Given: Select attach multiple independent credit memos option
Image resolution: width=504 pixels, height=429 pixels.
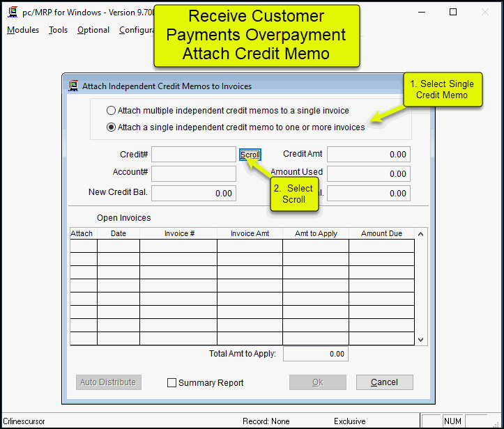Looking at the screenshot, I should [111, 111].
